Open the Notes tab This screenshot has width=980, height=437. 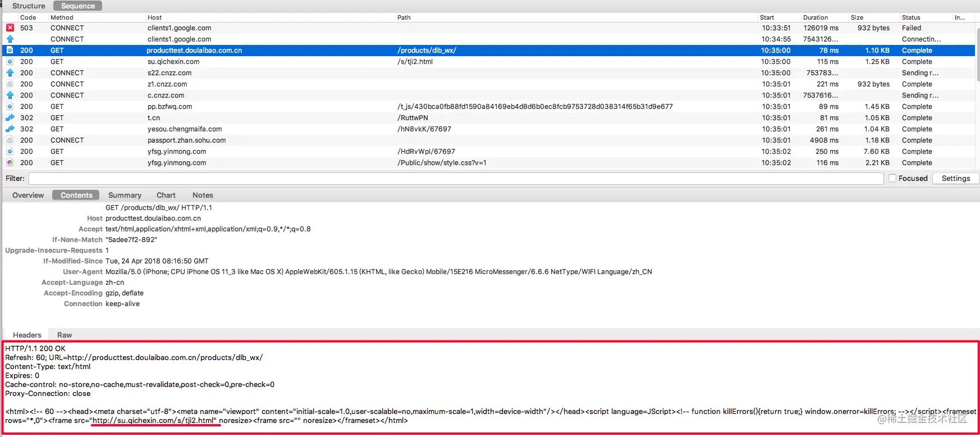coord(203,195)
